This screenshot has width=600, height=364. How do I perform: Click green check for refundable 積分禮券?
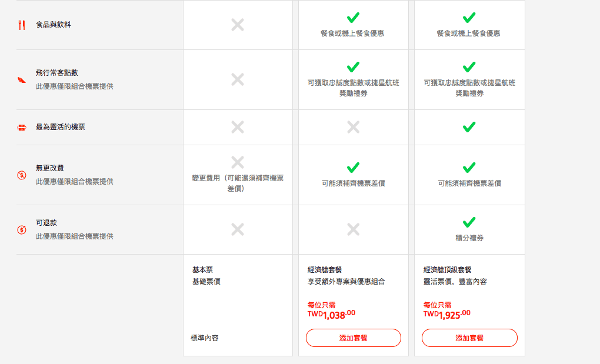(469, 222)
